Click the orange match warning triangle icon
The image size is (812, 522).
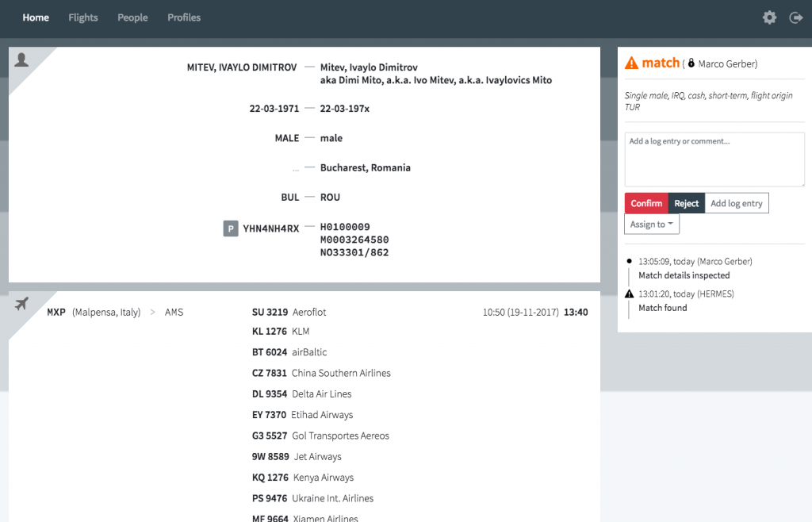click(x=632, y=63)
